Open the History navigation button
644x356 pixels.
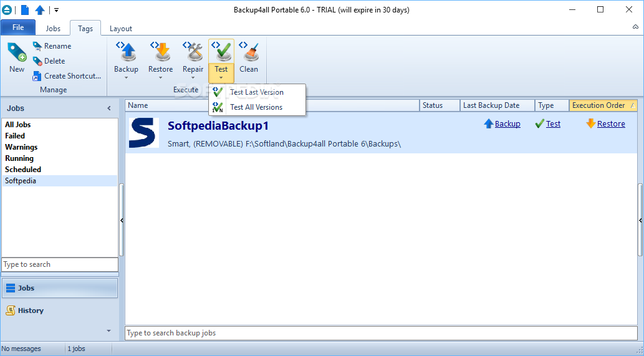click(x=60, y=310)
